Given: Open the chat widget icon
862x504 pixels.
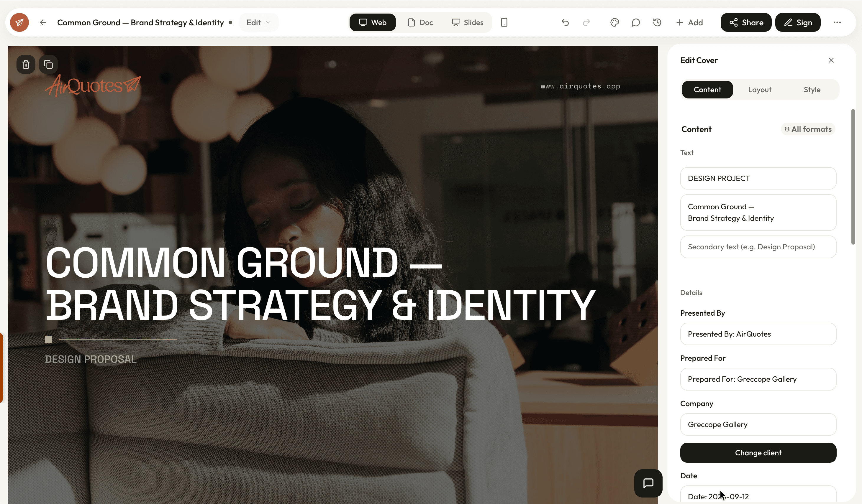Looking at the screenshot, I should [648, 483].
